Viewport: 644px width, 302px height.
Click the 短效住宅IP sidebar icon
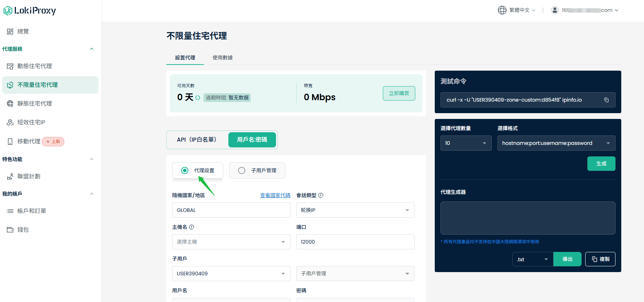pyautogui.click(x=10, y=123)
